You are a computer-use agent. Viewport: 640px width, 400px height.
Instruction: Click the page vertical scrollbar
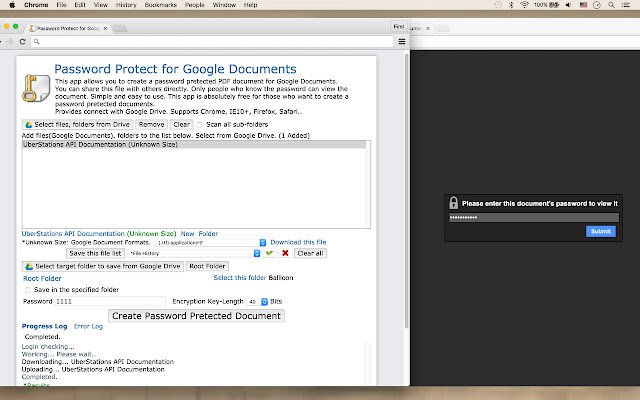[x=406, y=191]
